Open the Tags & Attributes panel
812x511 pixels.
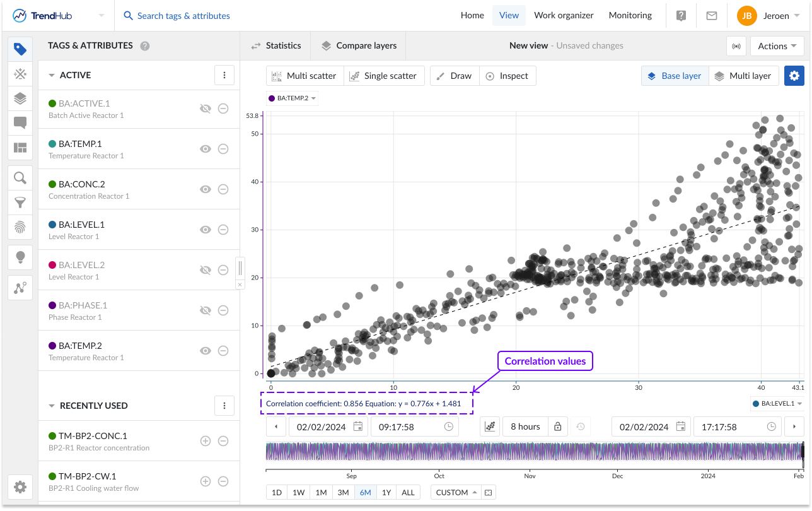point(20,49)
